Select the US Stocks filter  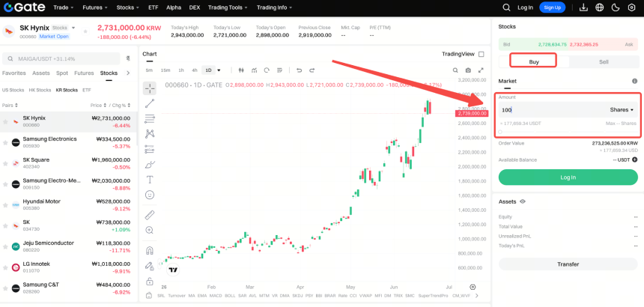pyautogui.click(x=13, y=90)
